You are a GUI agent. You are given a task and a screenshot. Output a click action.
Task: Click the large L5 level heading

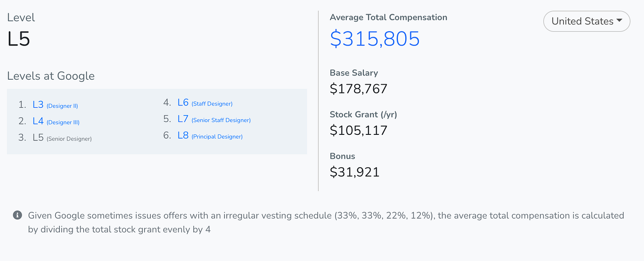19,39
